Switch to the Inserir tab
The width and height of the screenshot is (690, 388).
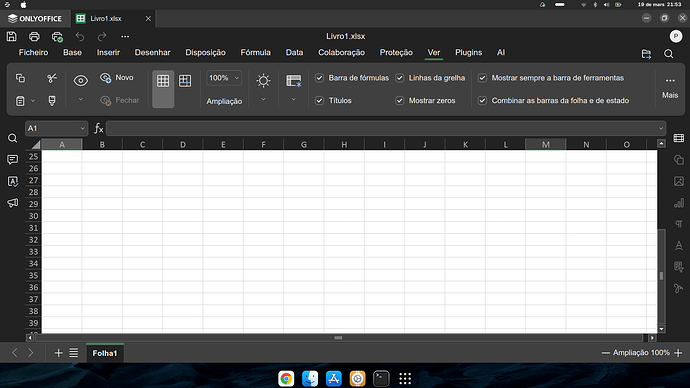click(x=108, y=52)
